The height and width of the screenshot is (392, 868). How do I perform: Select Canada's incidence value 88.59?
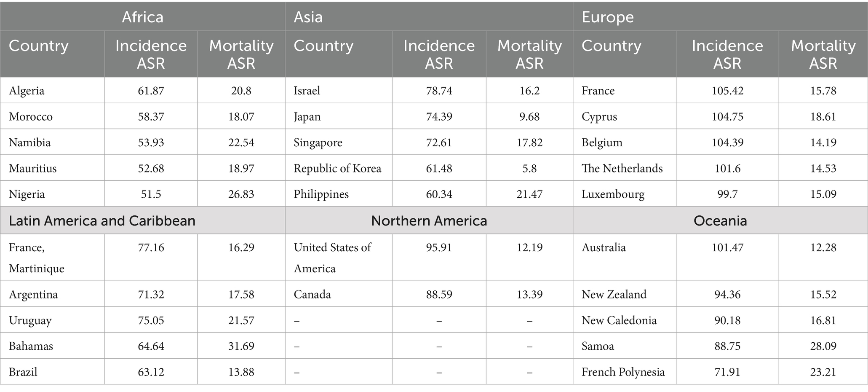pos(439,295)
